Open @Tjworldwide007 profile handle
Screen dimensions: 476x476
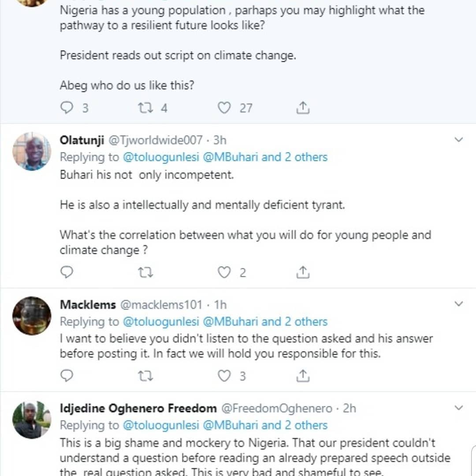click(x=156, y=140)
